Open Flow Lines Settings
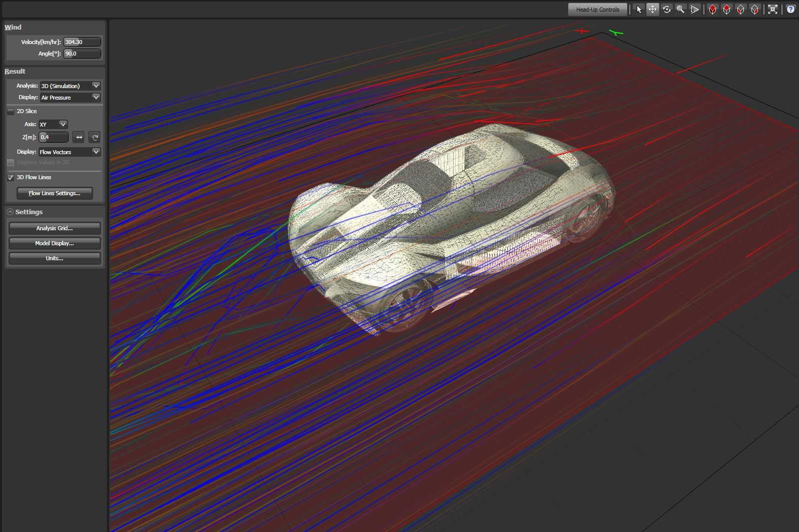 55,193
